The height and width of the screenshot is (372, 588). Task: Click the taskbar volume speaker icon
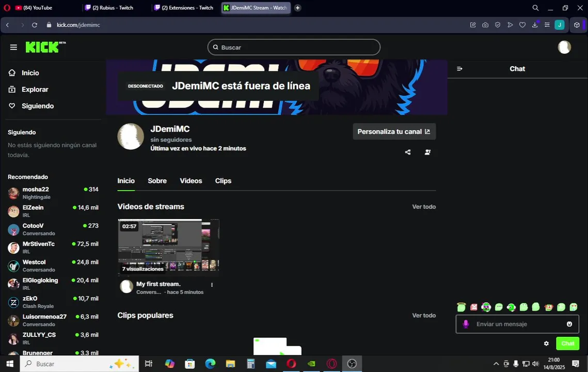pos(535,364)
